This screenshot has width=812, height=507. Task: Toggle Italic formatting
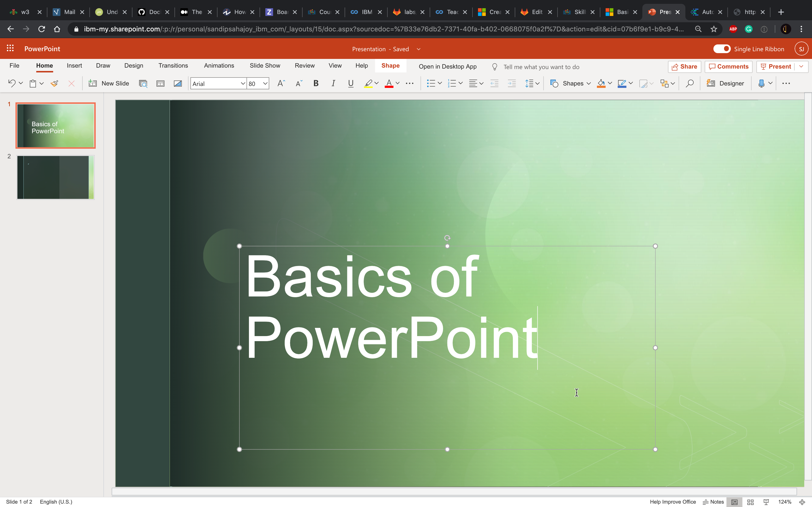coord(333,84)
